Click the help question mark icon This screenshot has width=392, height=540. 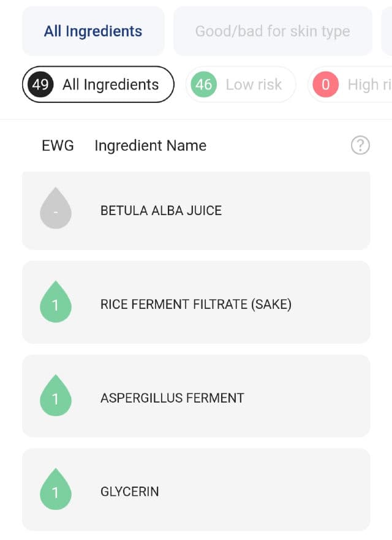click(360, 145)
